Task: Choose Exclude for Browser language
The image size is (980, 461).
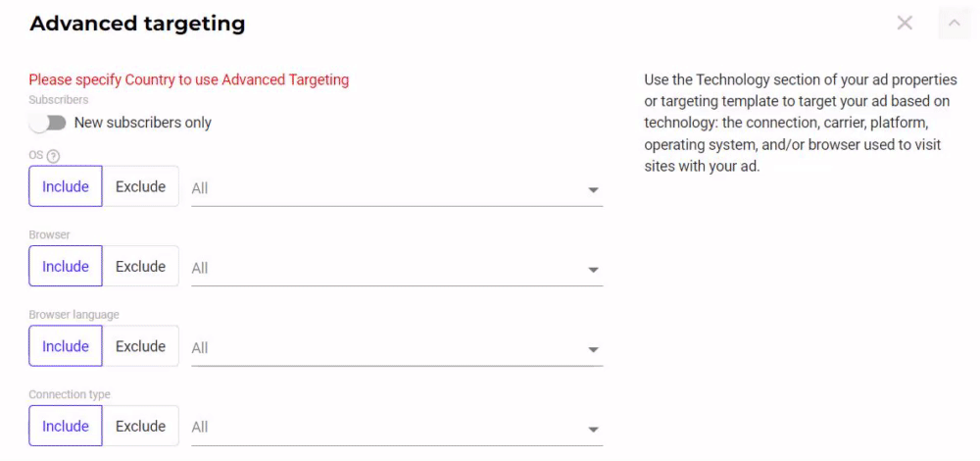Action: point(140,346)
